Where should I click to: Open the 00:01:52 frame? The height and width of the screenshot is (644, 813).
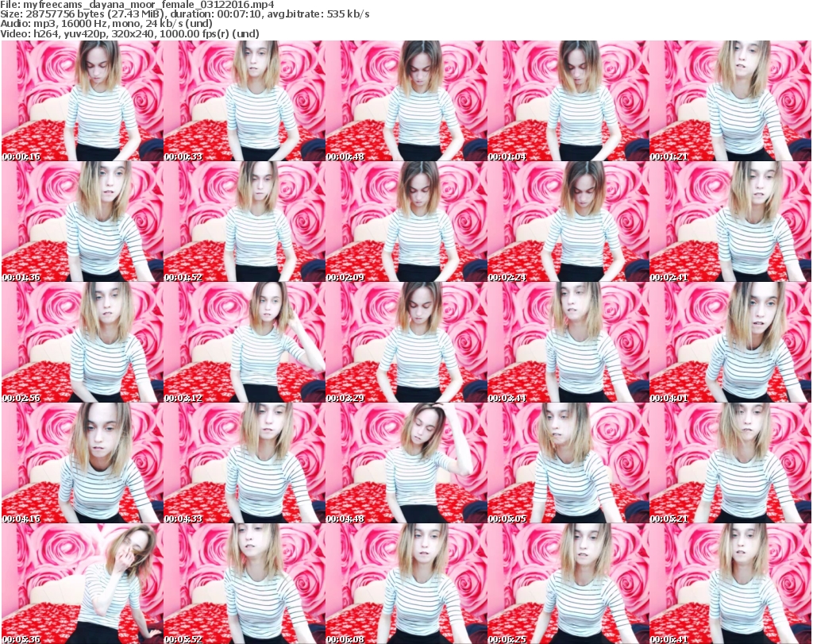[245, 222]
